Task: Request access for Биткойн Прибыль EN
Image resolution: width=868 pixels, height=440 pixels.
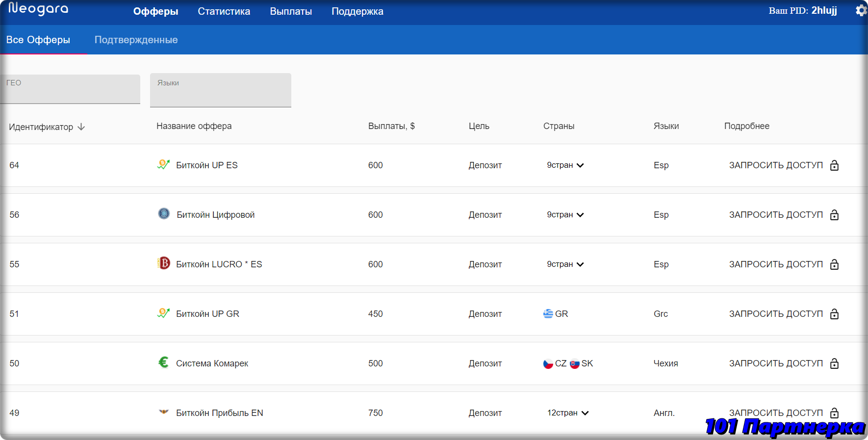Action: pos(776,413)
